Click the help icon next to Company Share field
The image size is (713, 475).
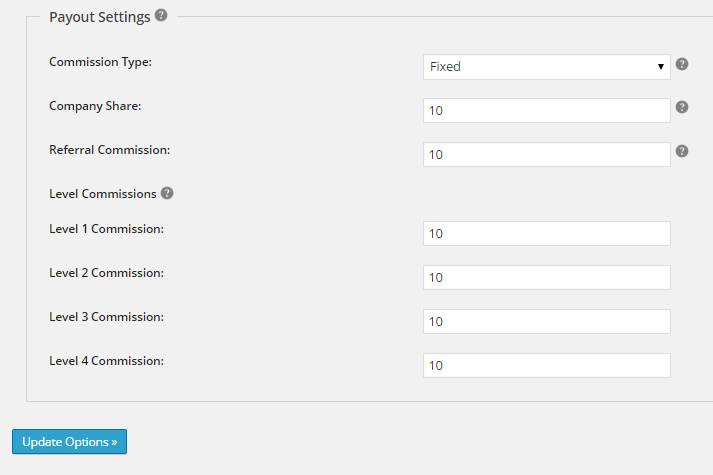pos(682,107)
